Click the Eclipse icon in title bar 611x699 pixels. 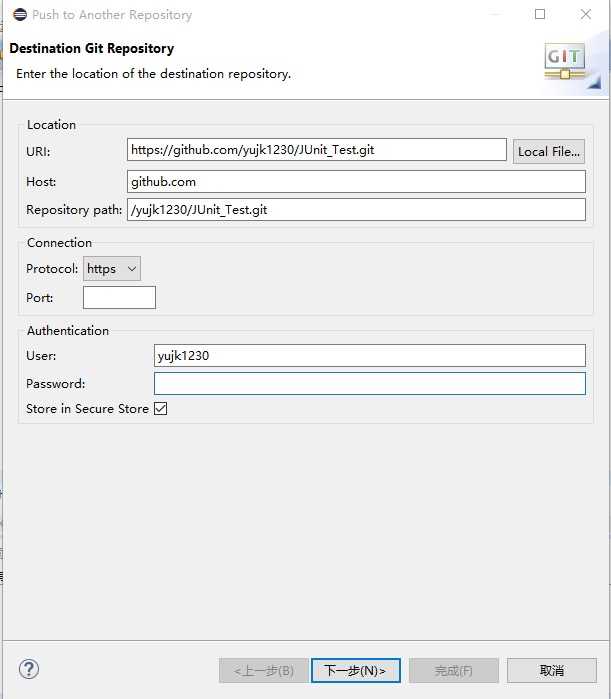pyautogui.click(x=19, y=15)
